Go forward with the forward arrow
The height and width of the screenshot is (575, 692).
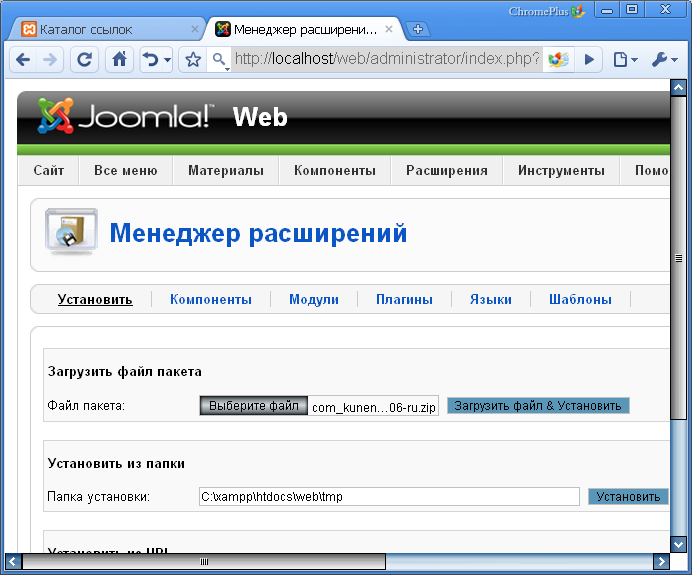pos(49,59)
